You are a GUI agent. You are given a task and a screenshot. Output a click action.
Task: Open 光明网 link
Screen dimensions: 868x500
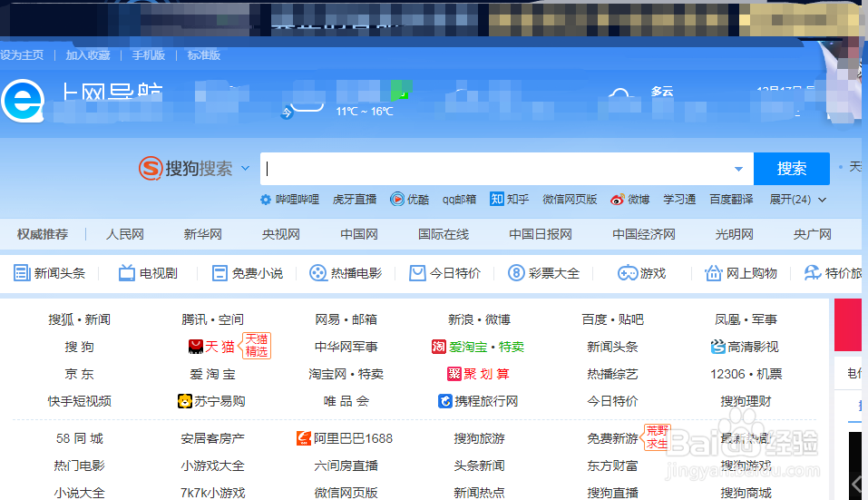pyautogui.click(x=734, y=234)
